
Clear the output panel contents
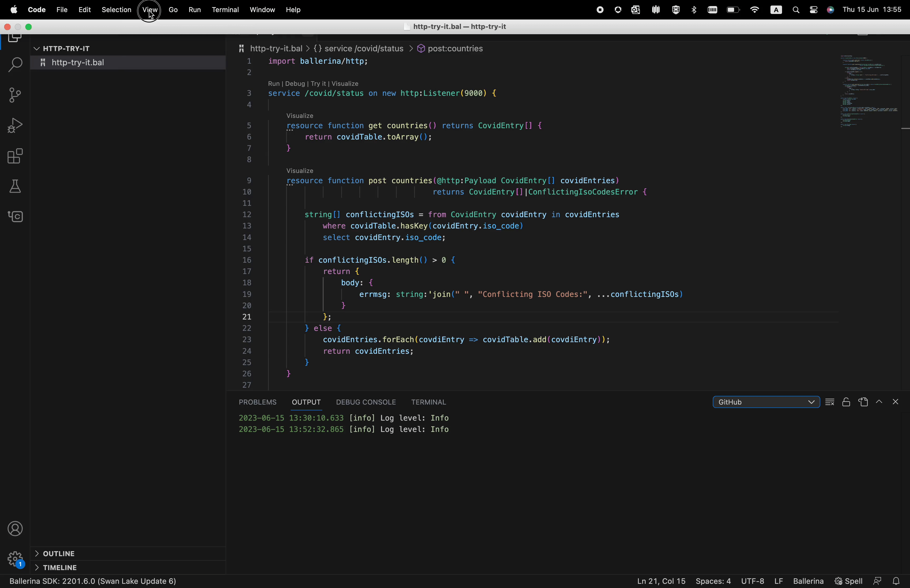point(830,402)
